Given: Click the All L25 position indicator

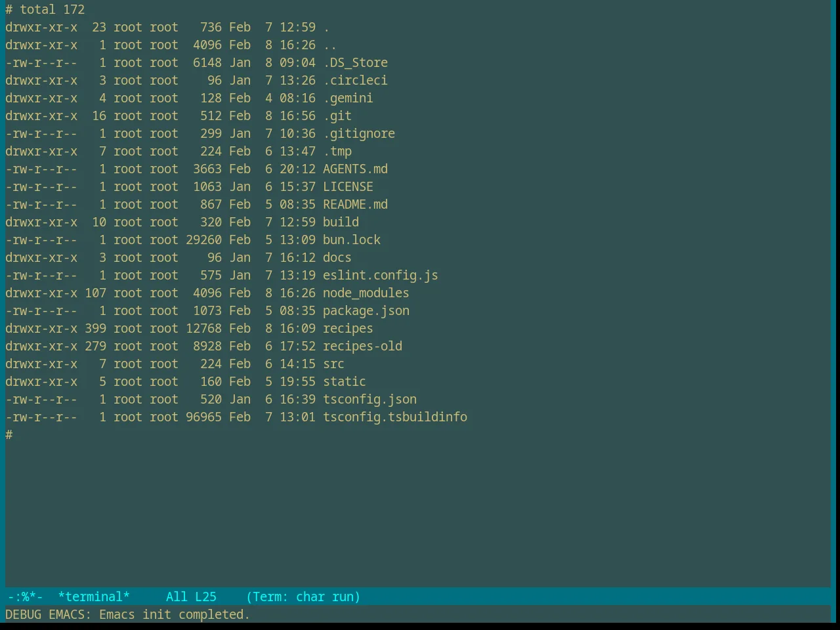Looking at the screenshot, I should pos(191,597).
